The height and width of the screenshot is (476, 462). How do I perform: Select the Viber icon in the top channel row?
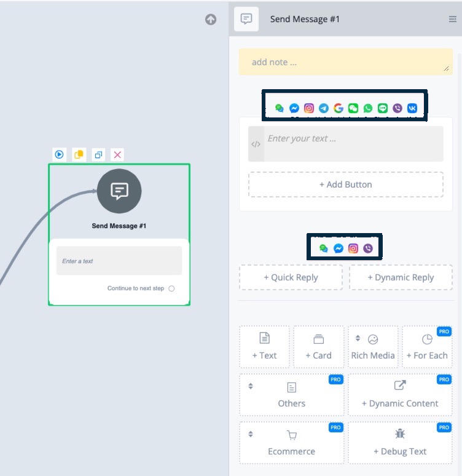(397, 108)
